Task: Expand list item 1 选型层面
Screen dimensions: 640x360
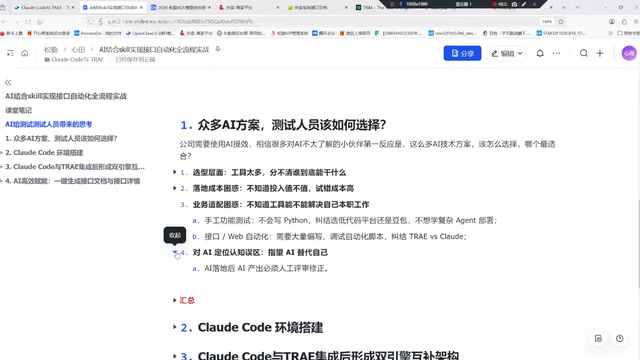Action: point(175,172)
